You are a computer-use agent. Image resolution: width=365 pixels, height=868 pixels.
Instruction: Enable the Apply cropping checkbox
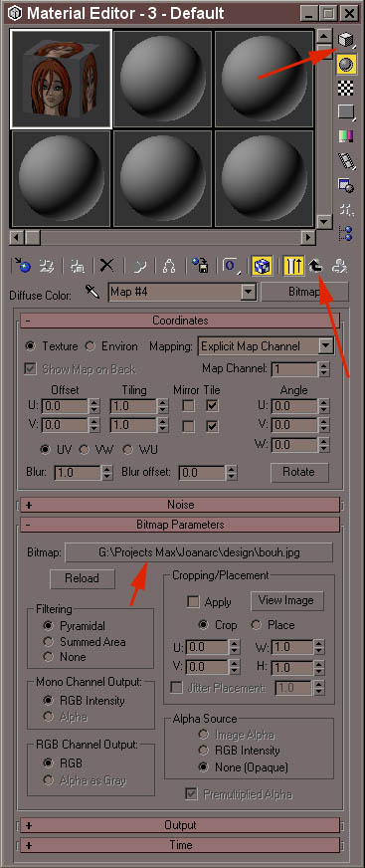(193, 601)
